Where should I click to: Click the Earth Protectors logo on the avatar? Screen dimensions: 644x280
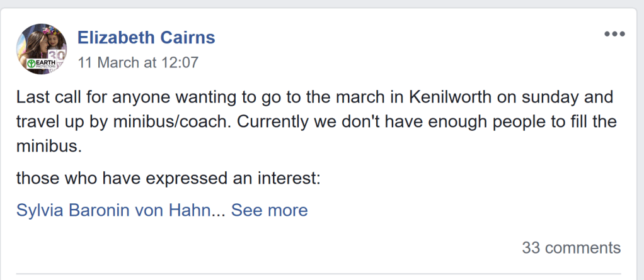click(x=36, y=64)
